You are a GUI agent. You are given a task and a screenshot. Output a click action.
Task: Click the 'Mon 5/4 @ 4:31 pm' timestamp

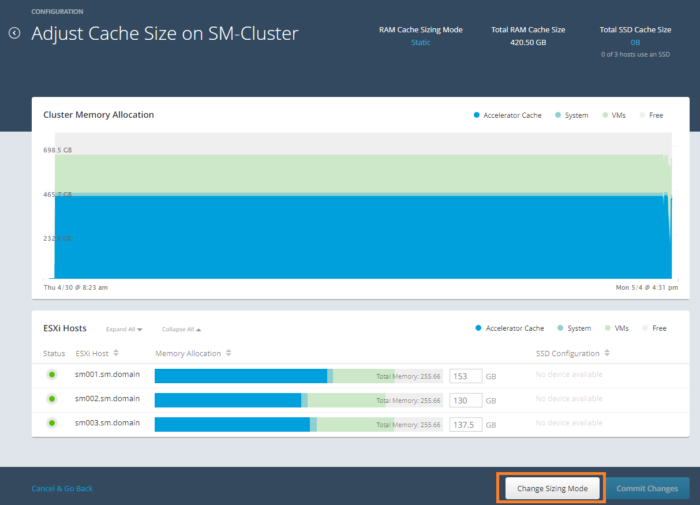[647, 288]
